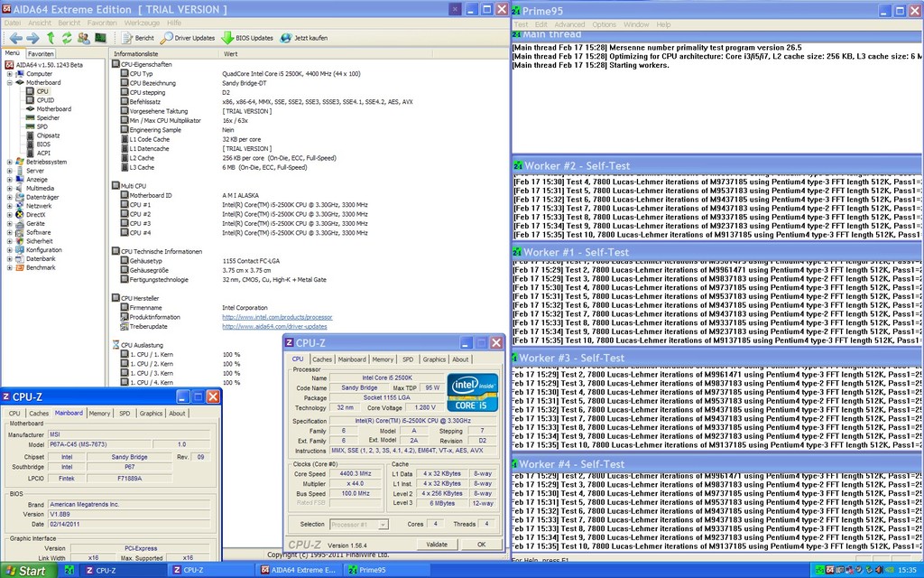Open the Bericht report toolbar button

pos(138,38)
